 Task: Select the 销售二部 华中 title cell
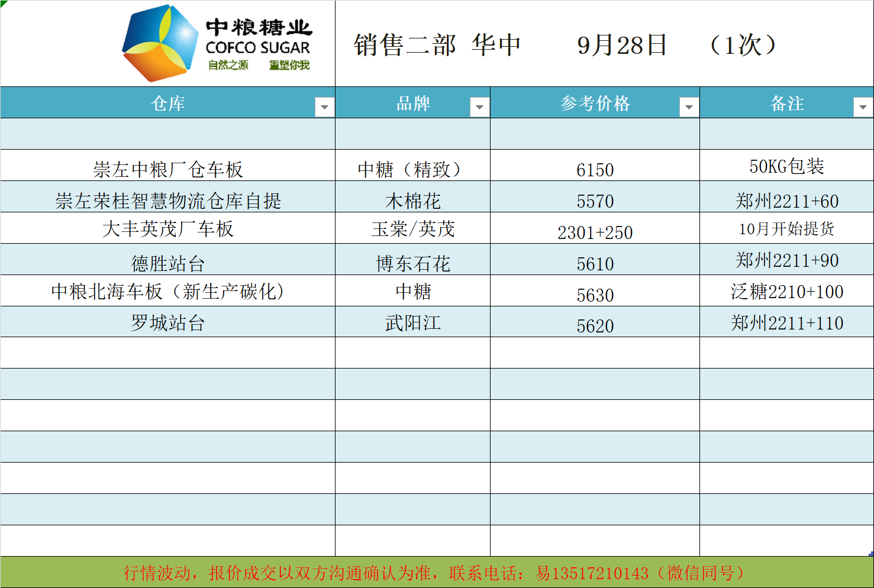coord(437,45)
